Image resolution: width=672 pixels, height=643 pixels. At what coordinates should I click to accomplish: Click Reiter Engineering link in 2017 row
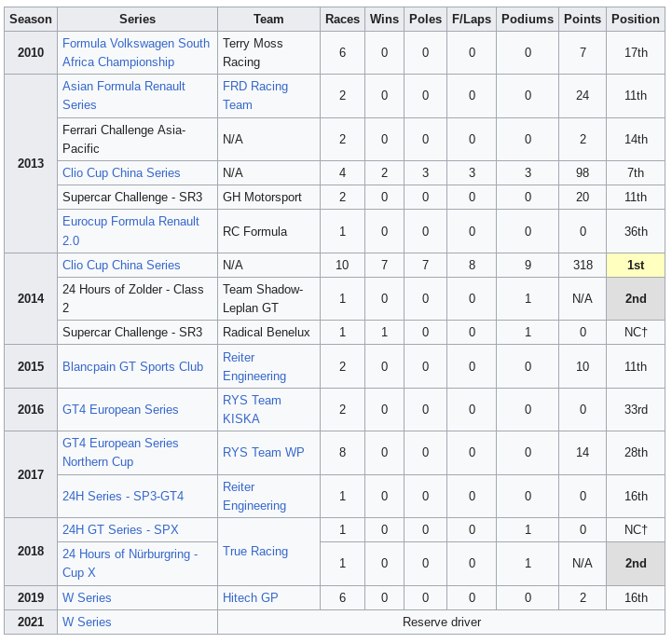pos(254,496)
